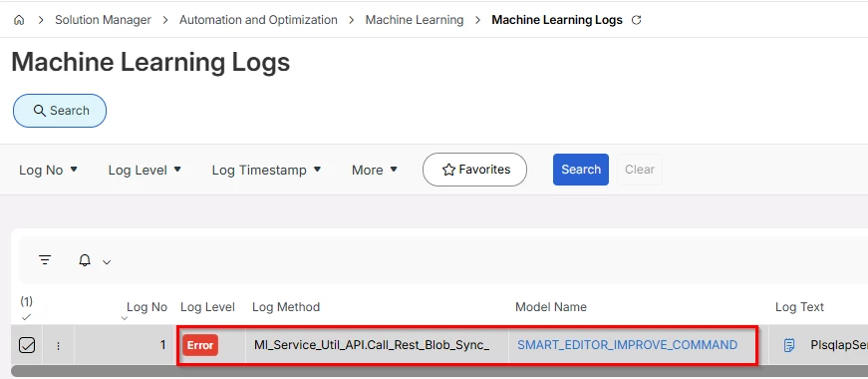Clear the search filters
The height and width of the screenshot is (379, 868).
640,170
